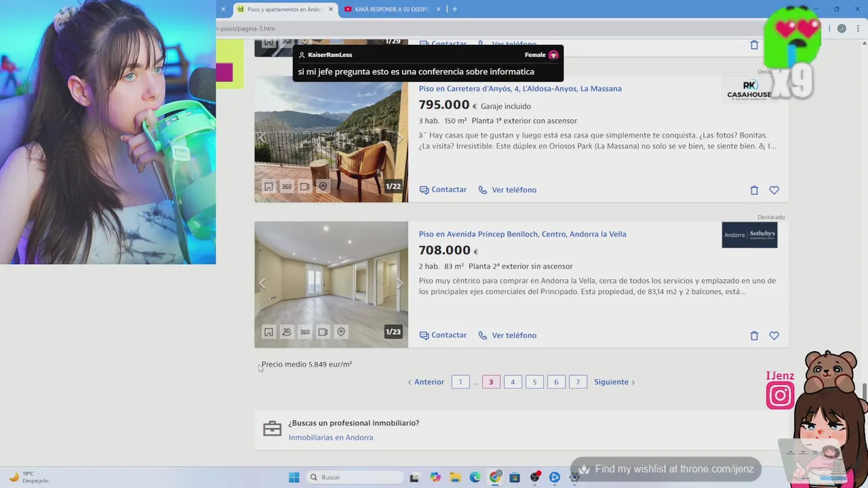Open File Explorer from the taskbar
The width and height of the screenshot is (868, 488).
[455, 477]
